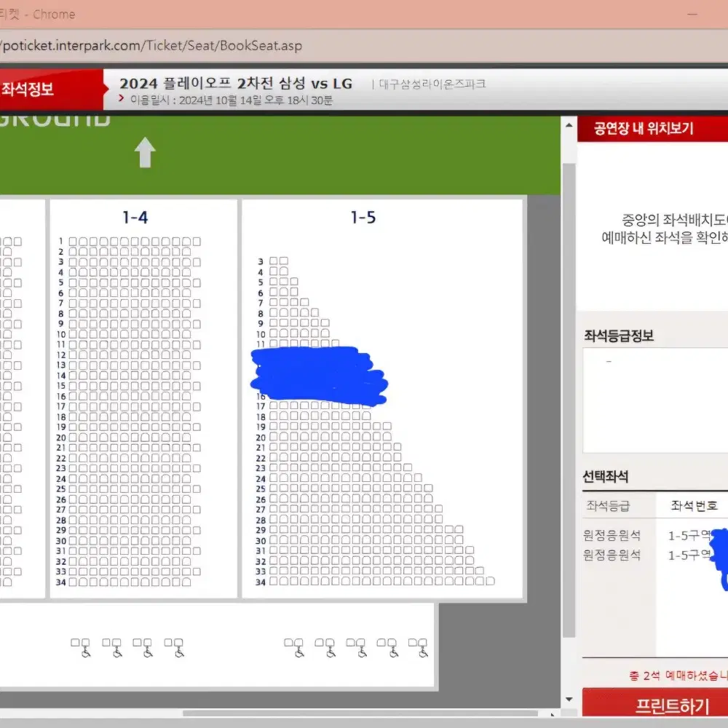Click the 좌석등급정보 heading

pyautogui.click(x=618, y=336)
